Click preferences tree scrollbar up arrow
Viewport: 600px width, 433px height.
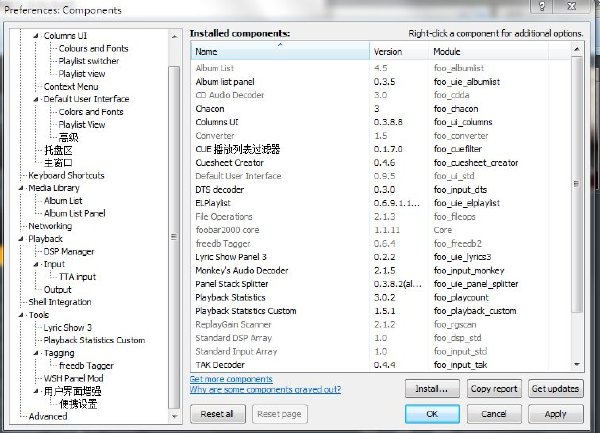[174, 37]
